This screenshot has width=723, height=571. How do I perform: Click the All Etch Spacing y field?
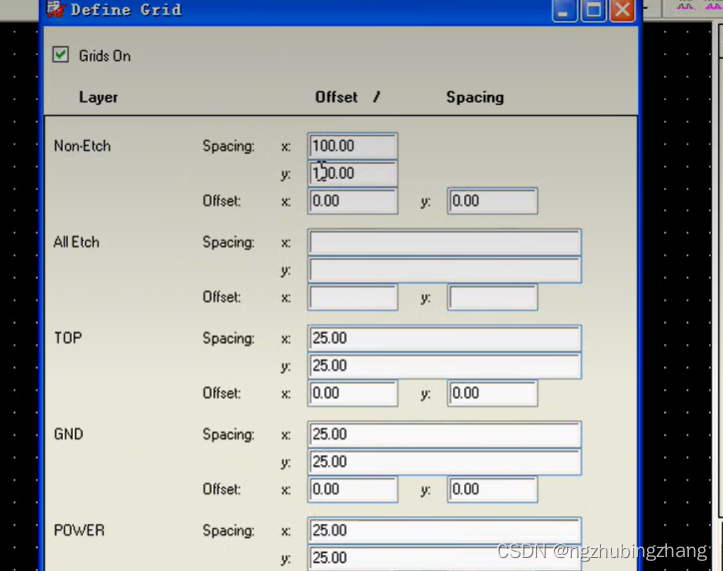(444, 270)
